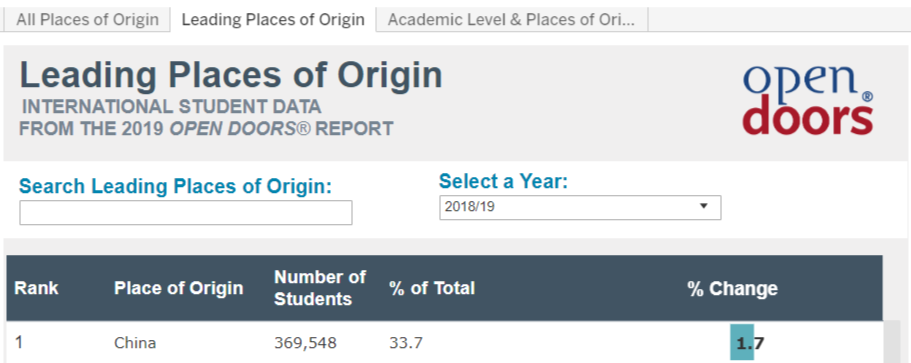Viewport: 911px width, 363px height.
Task: Click the 2019 Open Doors Report subtitle
Action: (206, 128)
